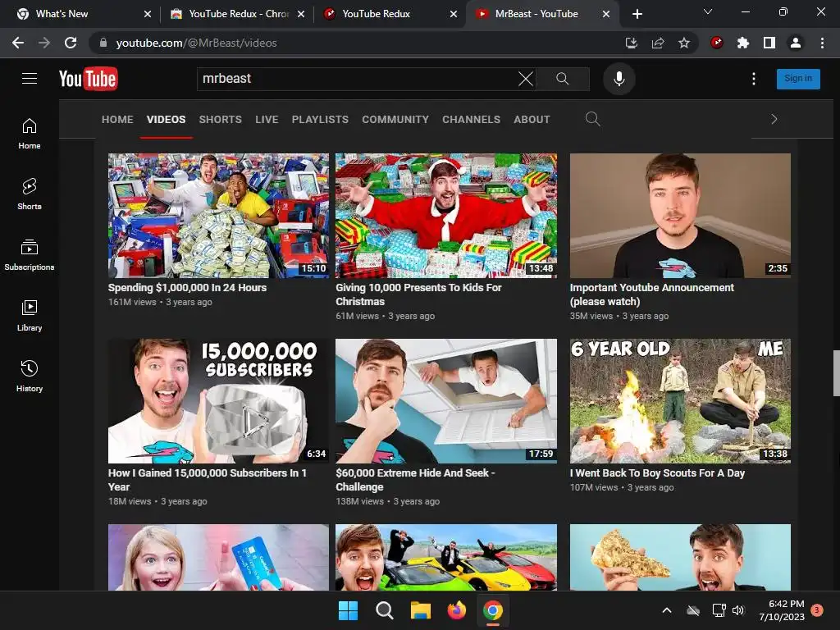Image resolution: width=840 pixels, height=630 pixels.
Task: Open the LIVE channel tab
Action: coord(267,120)
